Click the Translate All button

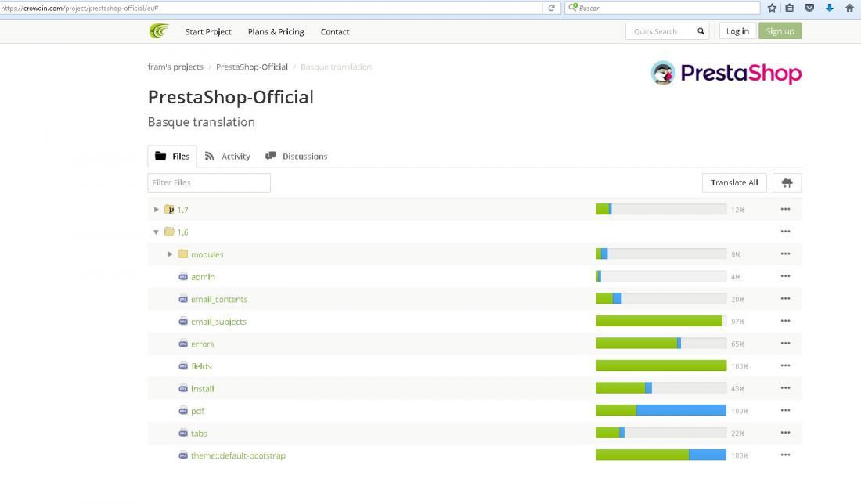coord(734,183)
